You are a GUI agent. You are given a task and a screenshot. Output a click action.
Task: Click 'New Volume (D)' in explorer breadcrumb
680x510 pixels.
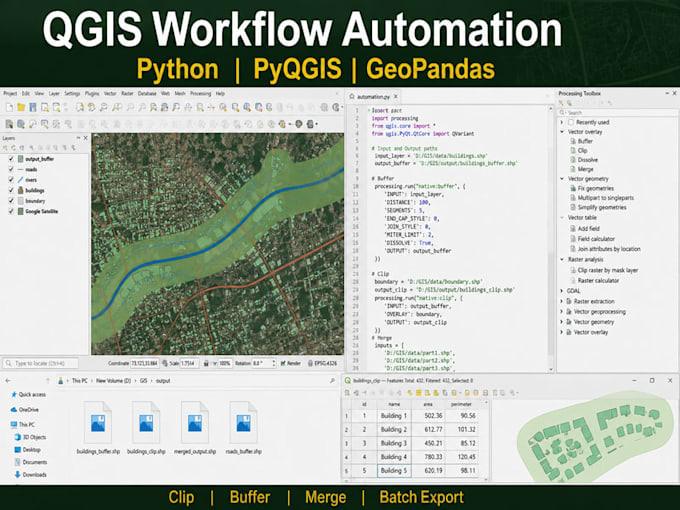[113, 381]
